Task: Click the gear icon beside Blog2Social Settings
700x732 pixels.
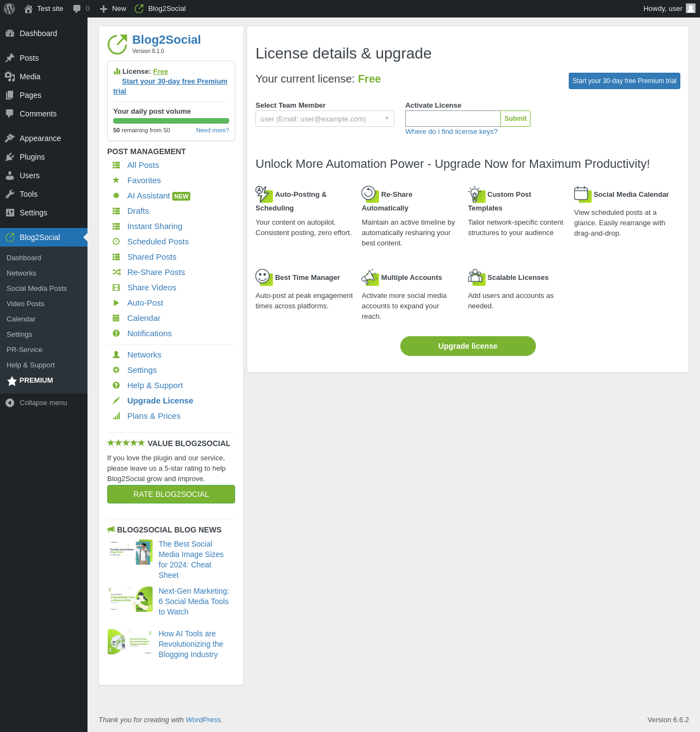Action: click(116, 370)
